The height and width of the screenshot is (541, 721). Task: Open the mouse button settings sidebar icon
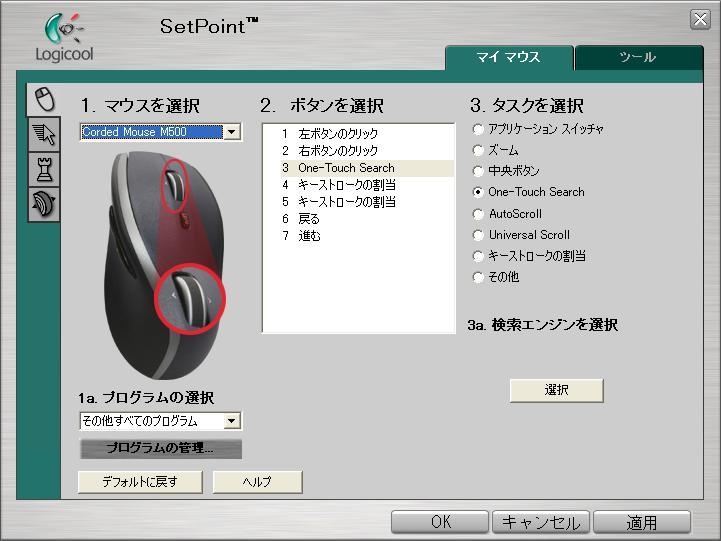pos(44,99)
